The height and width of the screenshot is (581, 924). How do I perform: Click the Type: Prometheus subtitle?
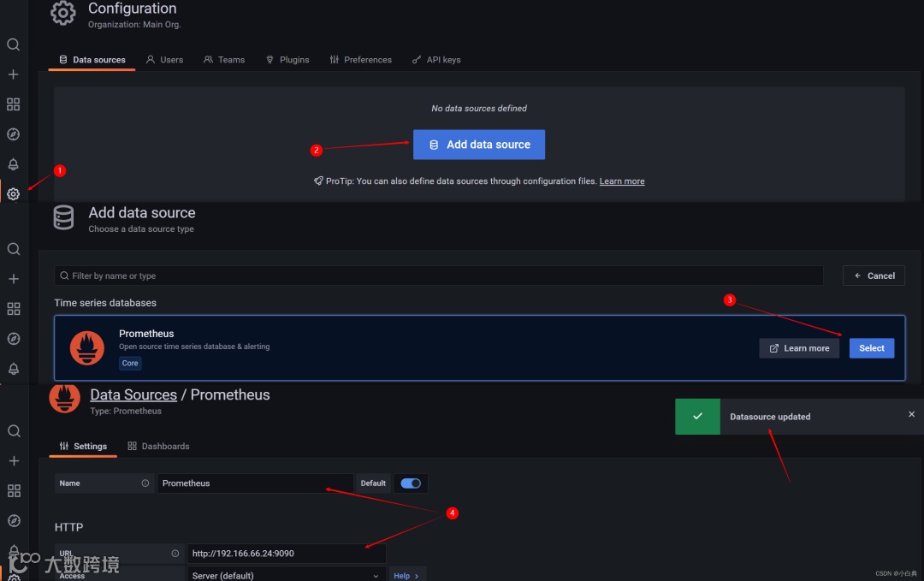tap(126, 412)
